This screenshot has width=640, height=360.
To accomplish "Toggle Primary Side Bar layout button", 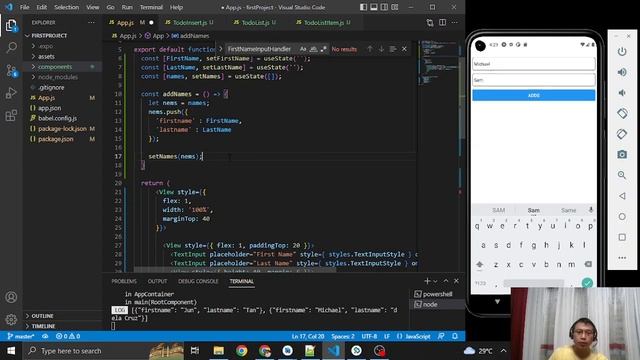I will [x=363, y=7].
